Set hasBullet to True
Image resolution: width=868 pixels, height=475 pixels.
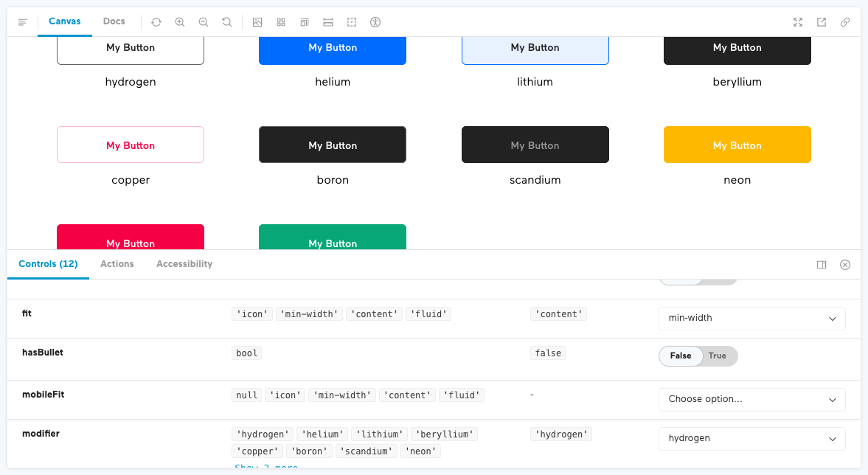point(717,356)
